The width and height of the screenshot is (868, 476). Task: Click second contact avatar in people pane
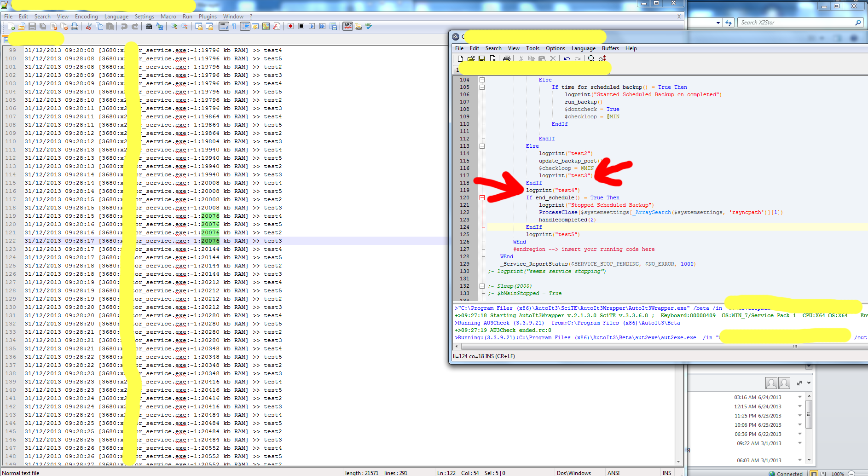(784, 383)
